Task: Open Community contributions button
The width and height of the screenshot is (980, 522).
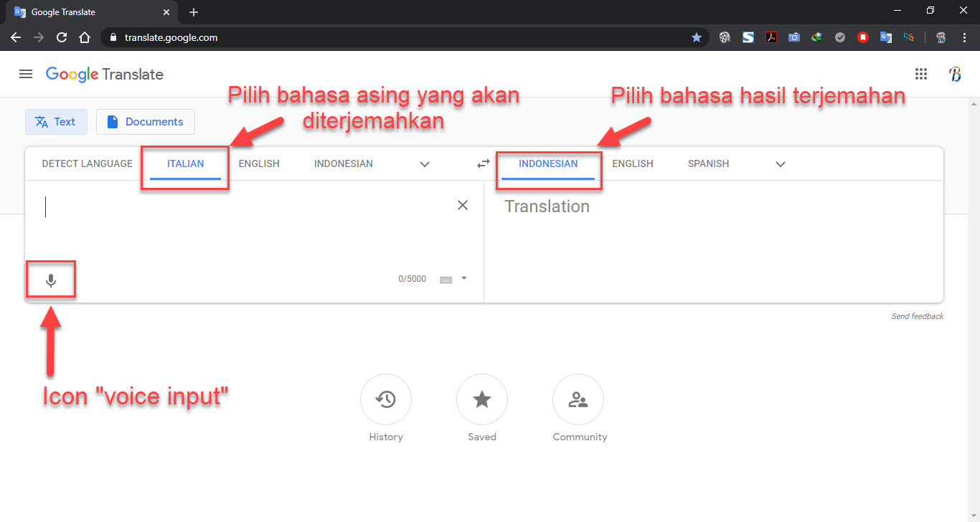Action: point(578,399)
